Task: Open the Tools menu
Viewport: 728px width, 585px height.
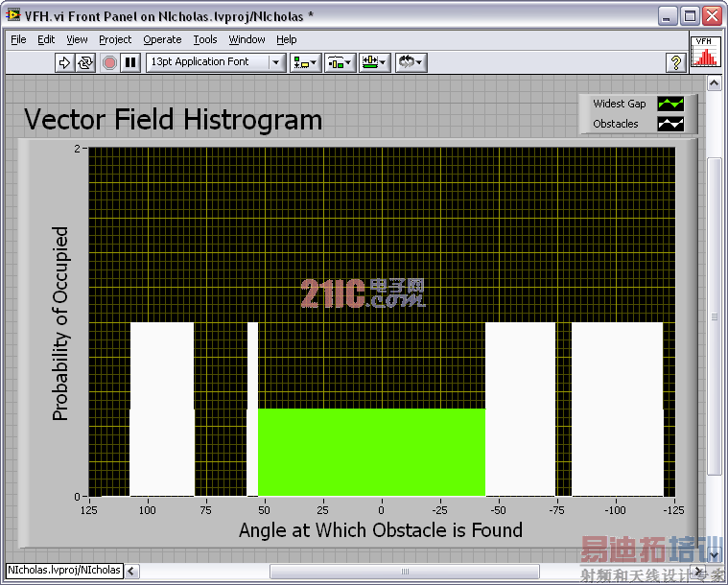Action: click(205, 39)
